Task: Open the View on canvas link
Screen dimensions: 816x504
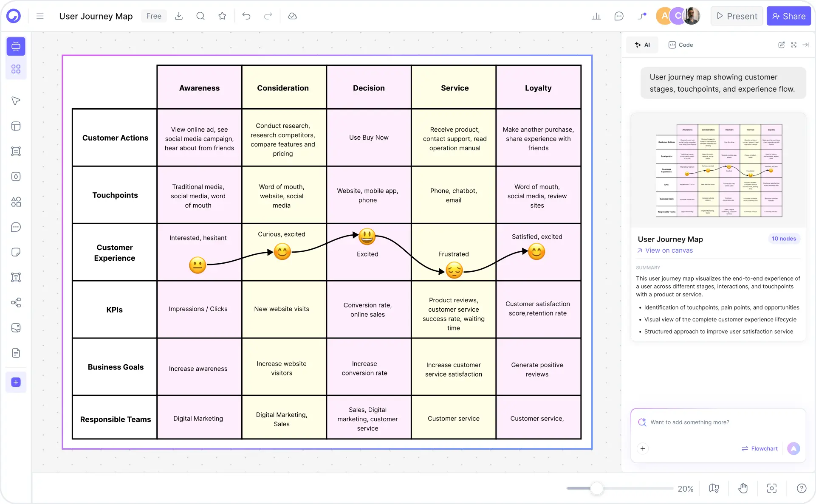Action: click(668, 251)
